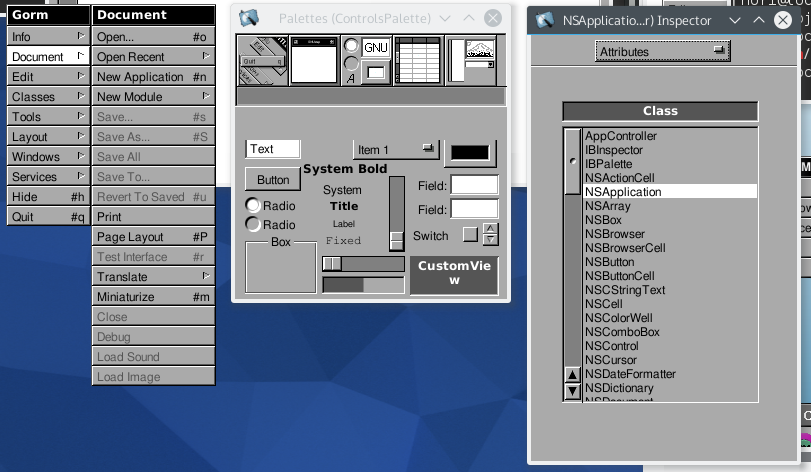Screen dimensions: 811x472
Task: Click the vertical slider in palette
Action: click(397, 214)
